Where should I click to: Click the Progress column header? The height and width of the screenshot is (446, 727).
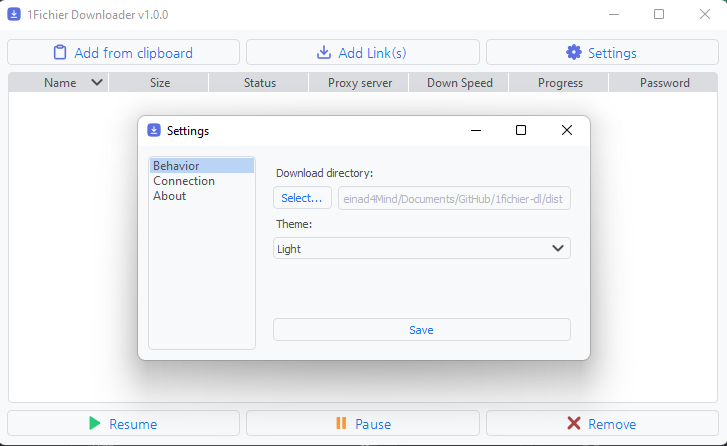pyautogui.click(x=559, y=83)
